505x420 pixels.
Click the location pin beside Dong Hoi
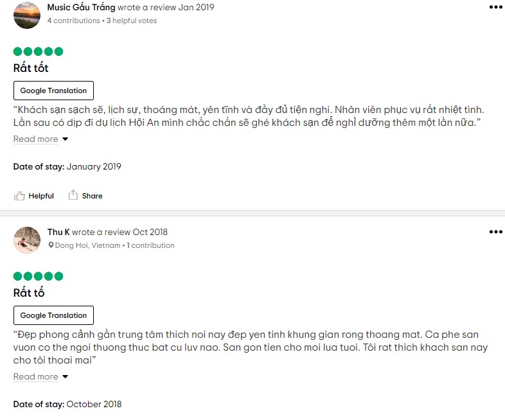(x=51, y=245)
